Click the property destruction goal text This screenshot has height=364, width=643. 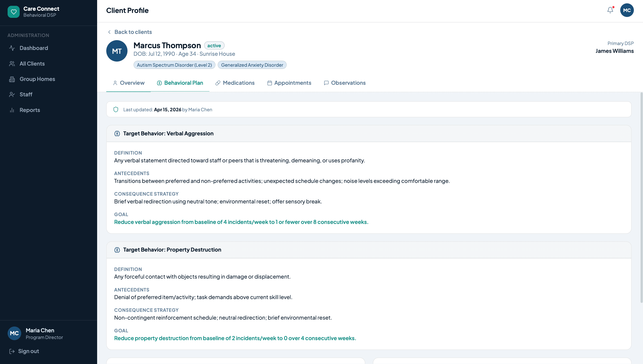point(235,338)
